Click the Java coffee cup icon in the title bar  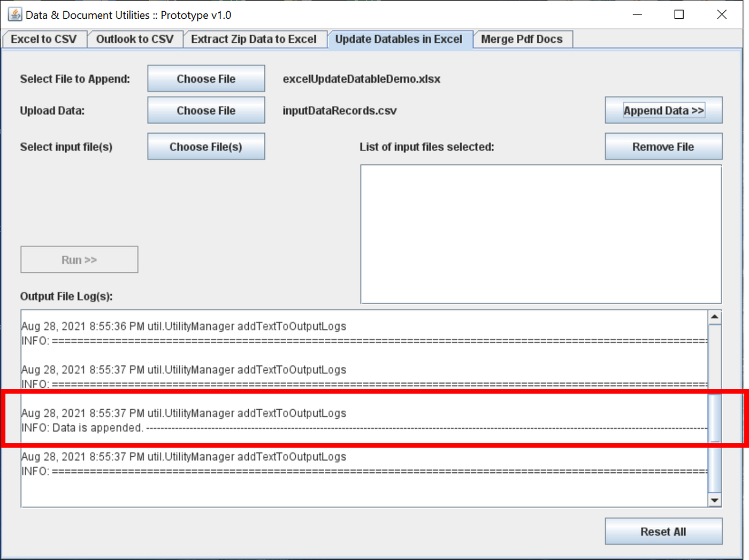click(14, 14)
